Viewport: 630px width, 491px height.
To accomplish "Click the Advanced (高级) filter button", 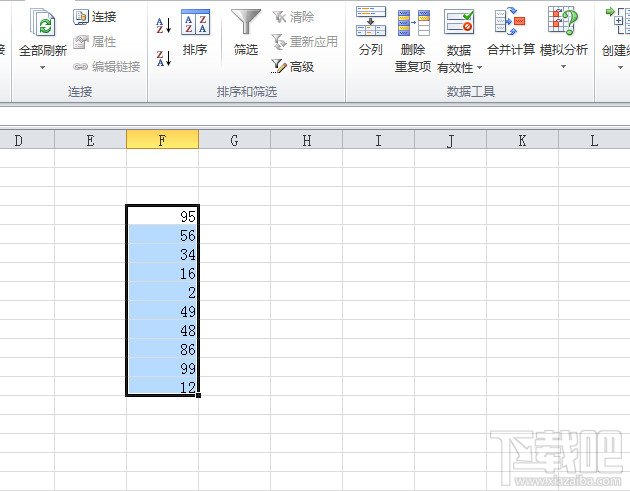I will pos(292,66).
